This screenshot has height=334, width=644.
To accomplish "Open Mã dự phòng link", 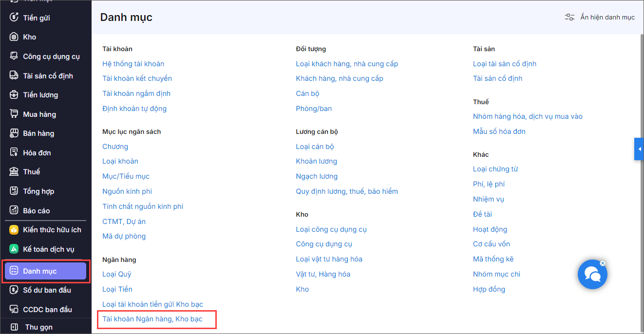I will pyautogui.click(x=124, y=236).
